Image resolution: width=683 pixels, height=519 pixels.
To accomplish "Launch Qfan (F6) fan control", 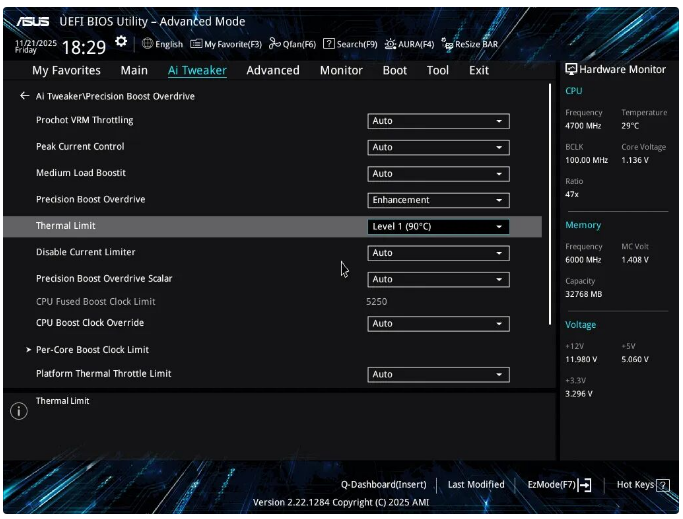I will click(x=292, y=44).
